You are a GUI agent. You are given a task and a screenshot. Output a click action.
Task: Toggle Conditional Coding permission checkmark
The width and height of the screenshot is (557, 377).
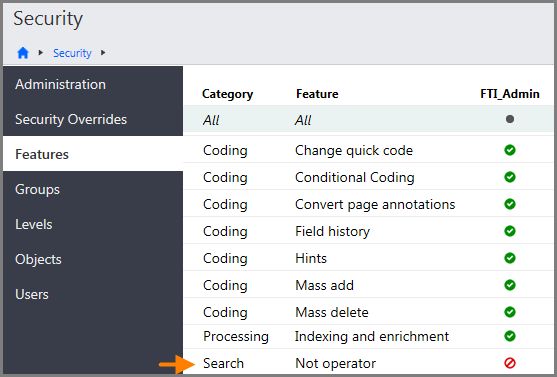[510, 177]
